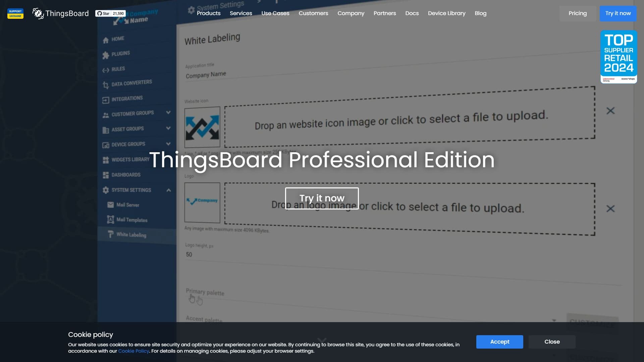
Task: Click the scroll-down chevron arrow
Action: tap(322, 341)
